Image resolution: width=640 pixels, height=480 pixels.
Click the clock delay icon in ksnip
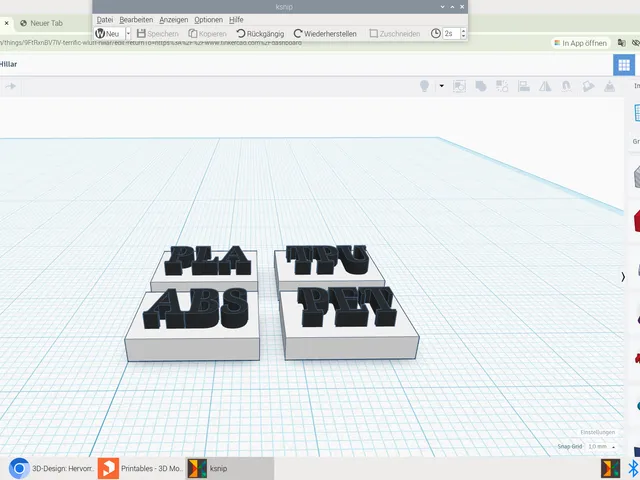pyautogui.click(x=436, y=33)
